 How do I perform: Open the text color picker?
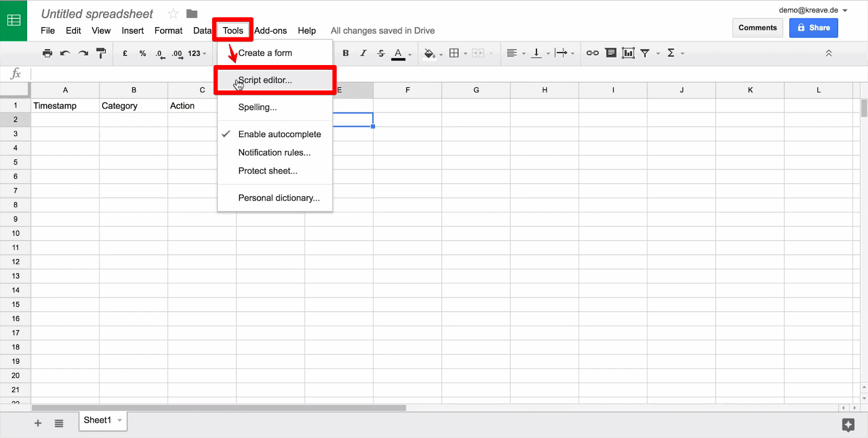tap(398, 53)
